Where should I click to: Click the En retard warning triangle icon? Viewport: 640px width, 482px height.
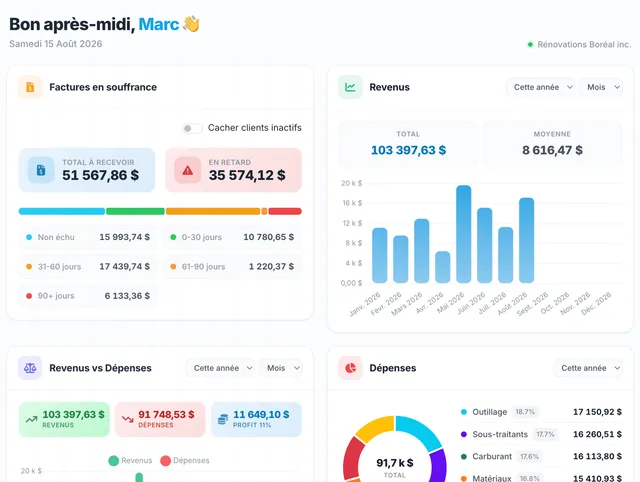pos(187,170)
